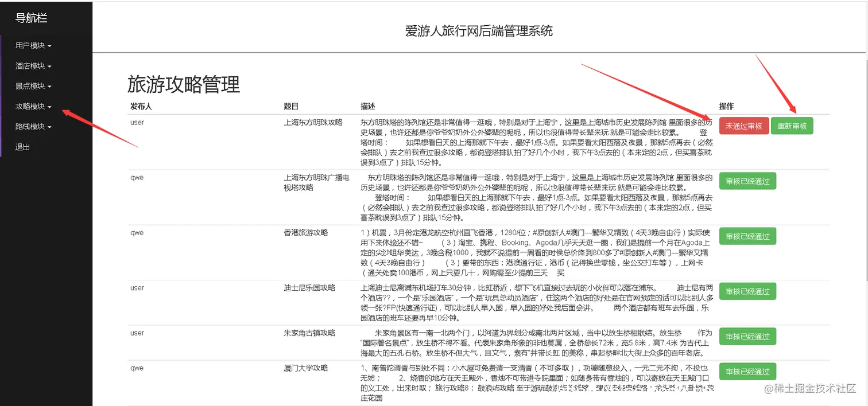The image size is (868, 406).
Task: Click the description of 厦门大学攻略
Action: pyautogui.click(x=536, y=383)
